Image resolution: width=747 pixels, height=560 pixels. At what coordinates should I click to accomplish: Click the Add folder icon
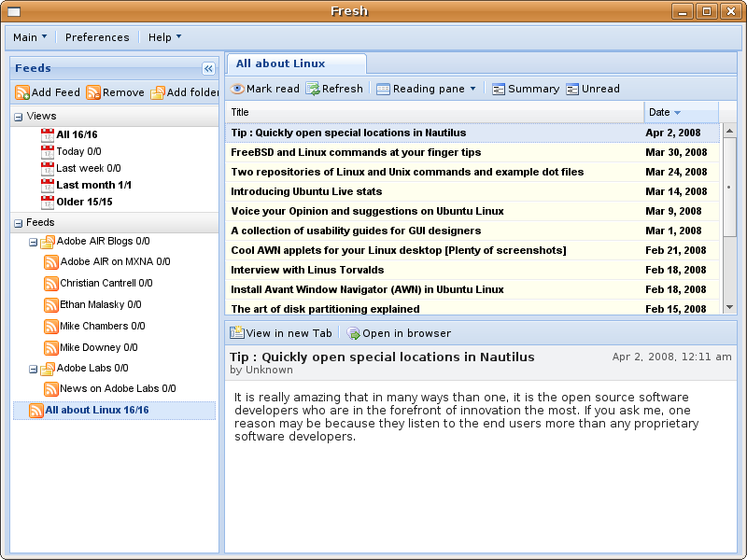pos(158,92)
